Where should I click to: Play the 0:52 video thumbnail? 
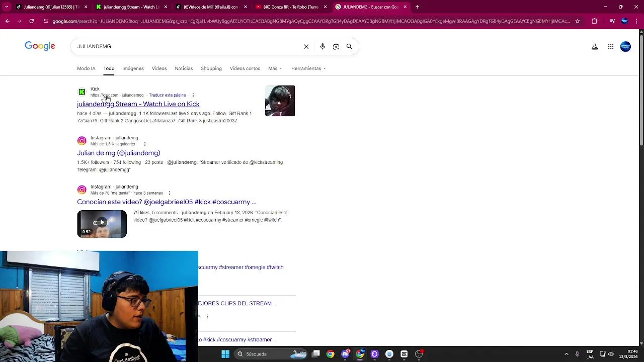(x=102, y=224)
